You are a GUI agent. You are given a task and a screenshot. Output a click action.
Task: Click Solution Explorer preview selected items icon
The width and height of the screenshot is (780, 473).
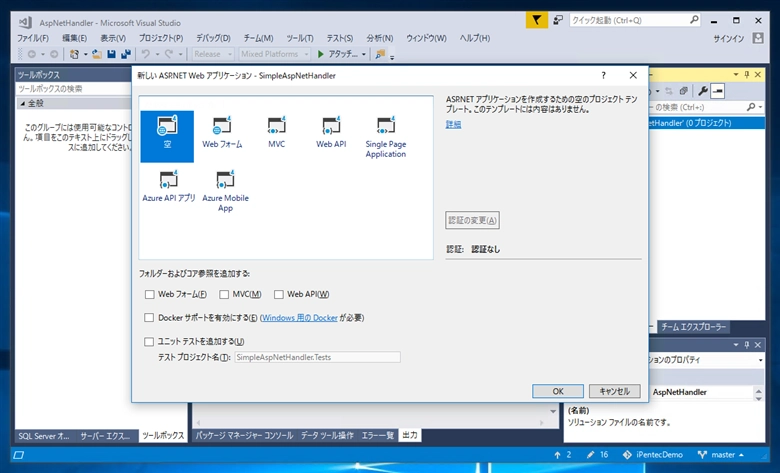tap(718, 91)
